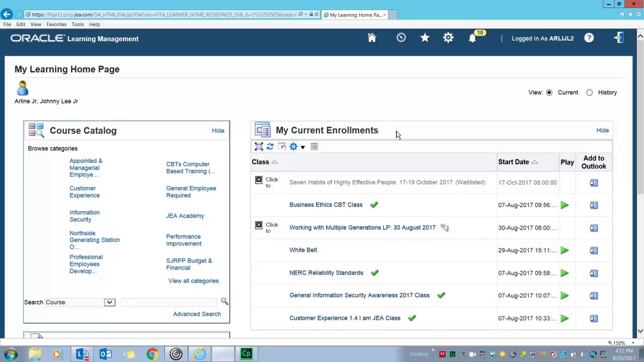The image size is (644, 362).
Task: Open the Edit menu
Action: pyautogui.click(x=21, y=24)
